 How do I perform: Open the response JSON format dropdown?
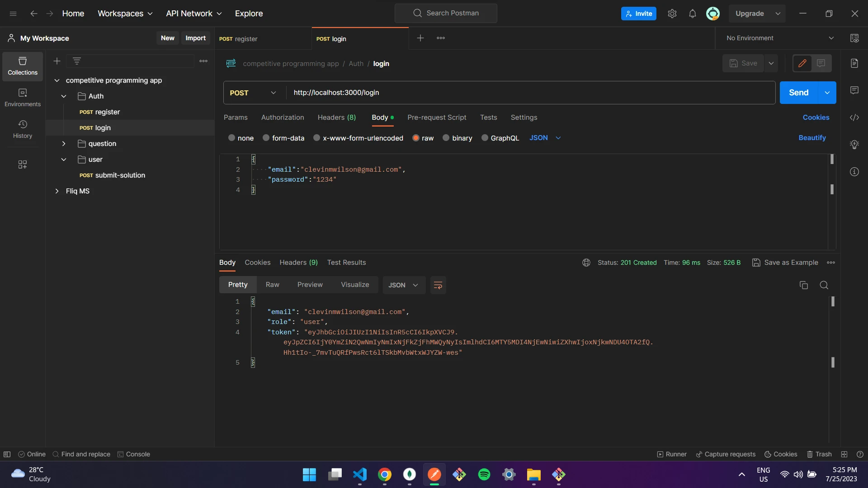click(x=404, y=285)
